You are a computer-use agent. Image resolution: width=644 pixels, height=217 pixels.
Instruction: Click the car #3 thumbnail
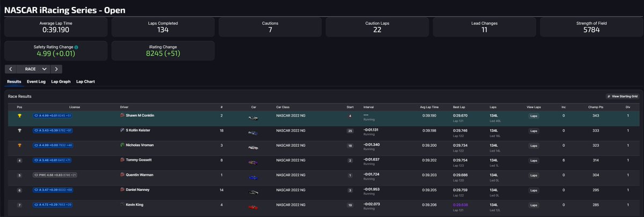click(253, 147)
